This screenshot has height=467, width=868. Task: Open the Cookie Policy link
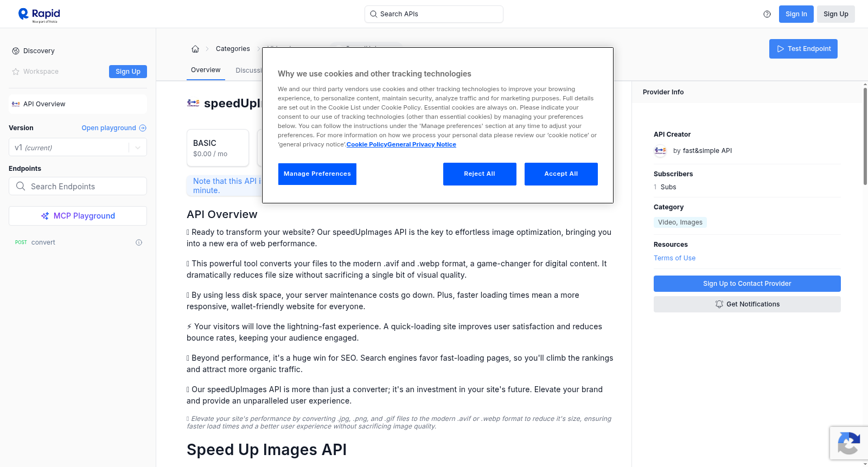pyautogui.click(x=367, y=144)
